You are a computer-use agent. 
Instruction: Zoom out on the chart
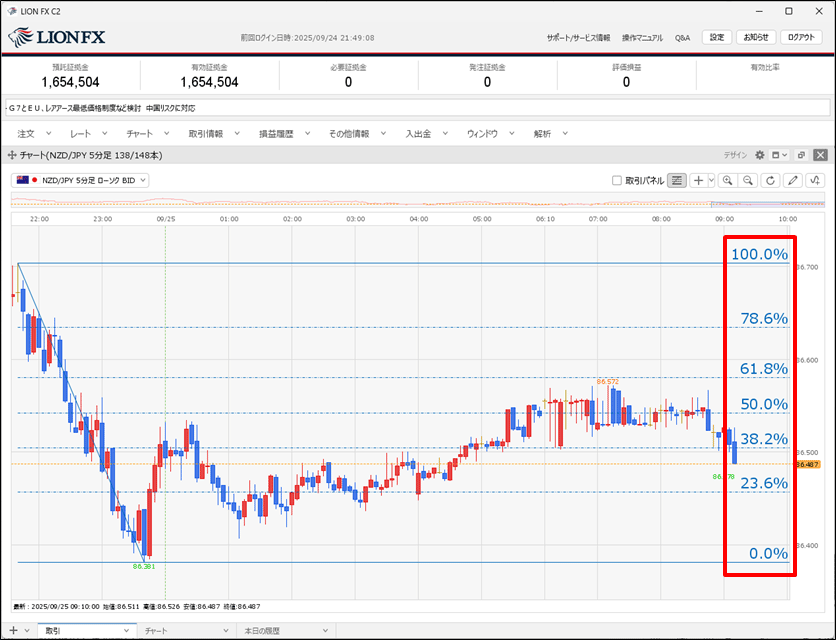tap(747, 180)
